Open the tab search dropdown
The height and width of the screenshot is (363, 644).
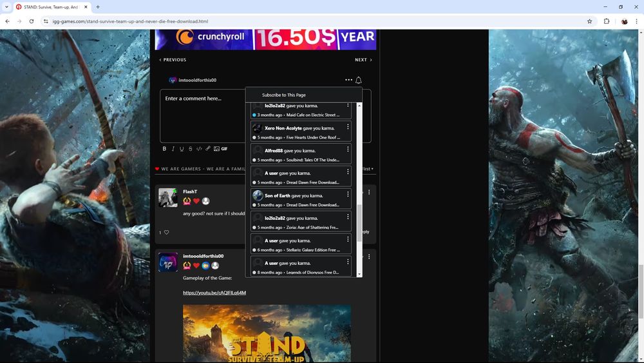click(6, 7)
